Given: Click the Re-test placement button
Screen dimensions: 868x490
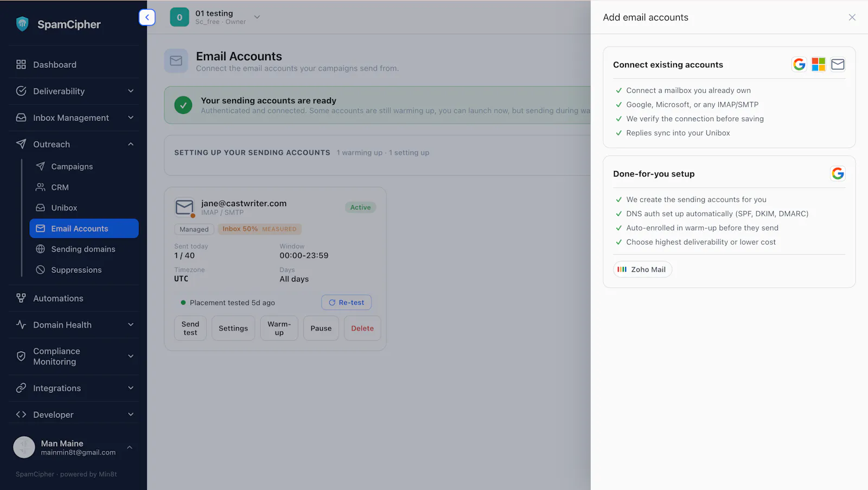Looking at the screenshot, I should coord(346,303).
